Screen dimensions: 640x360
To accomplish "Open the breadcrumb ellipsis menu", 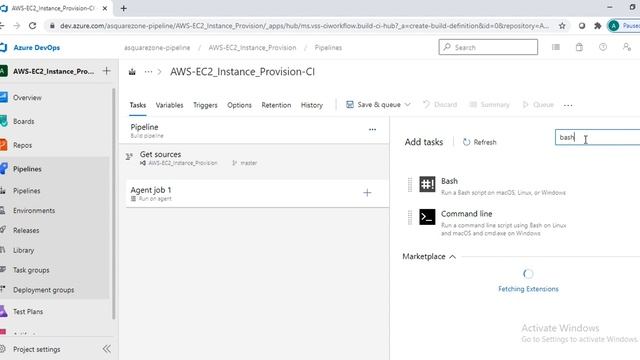I will [148, 72].
